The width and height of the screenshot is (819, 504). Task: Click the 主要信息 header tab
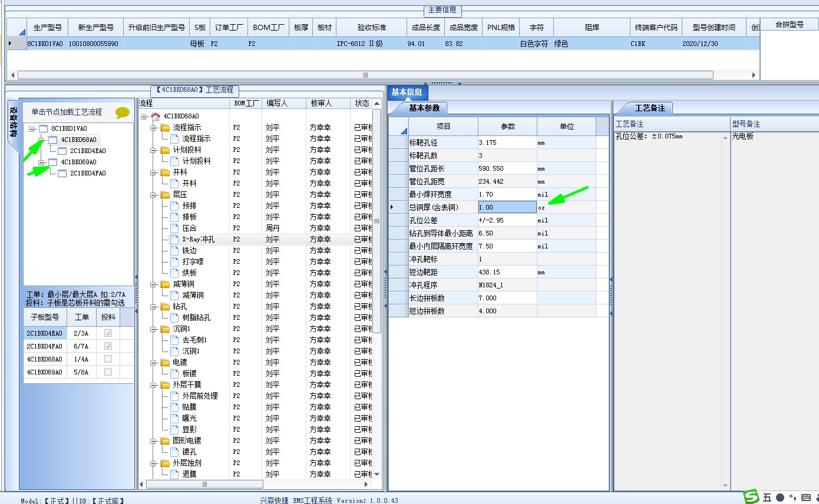442,10
